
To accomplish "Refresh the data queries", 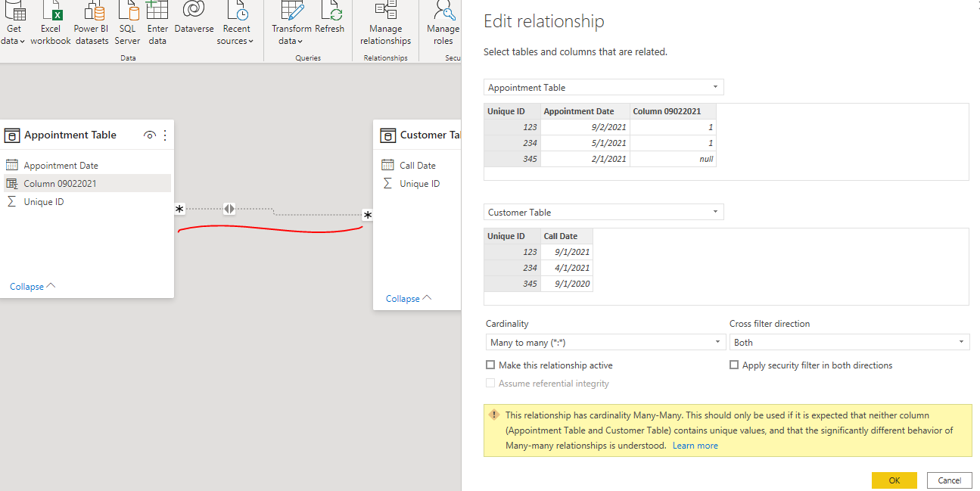I will [x=330, y=19].
